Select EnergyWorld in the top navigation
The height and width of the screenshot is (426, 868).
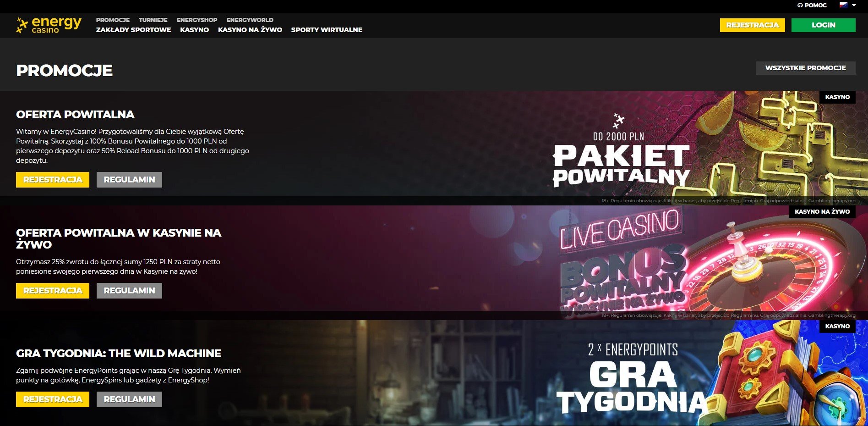(x=250, y=20)
